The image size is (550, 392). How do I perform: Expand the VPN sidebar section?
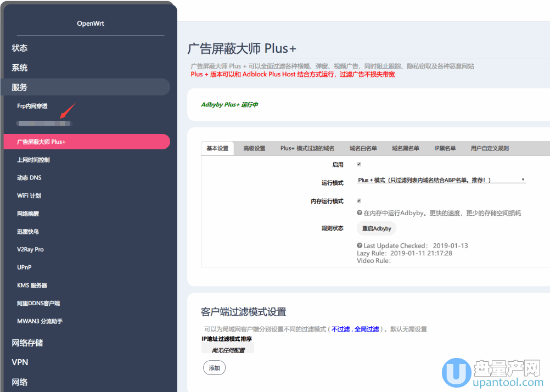pos(20,362)
